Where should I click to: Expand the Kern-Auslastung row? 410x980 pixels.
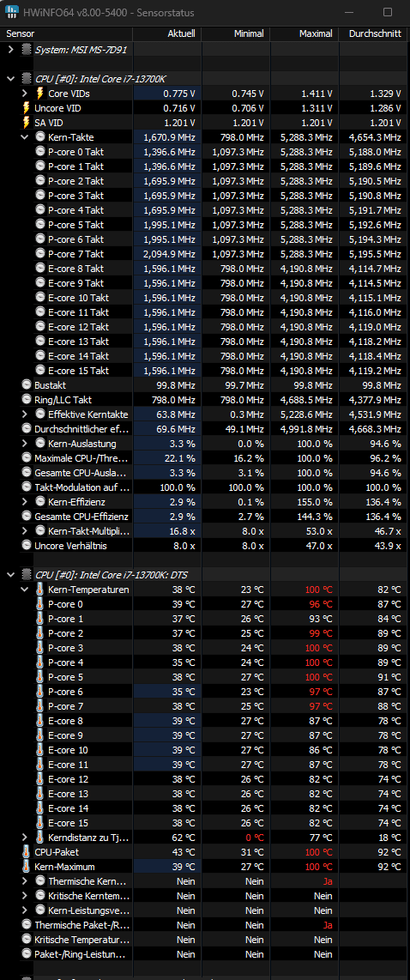[24, 443]
